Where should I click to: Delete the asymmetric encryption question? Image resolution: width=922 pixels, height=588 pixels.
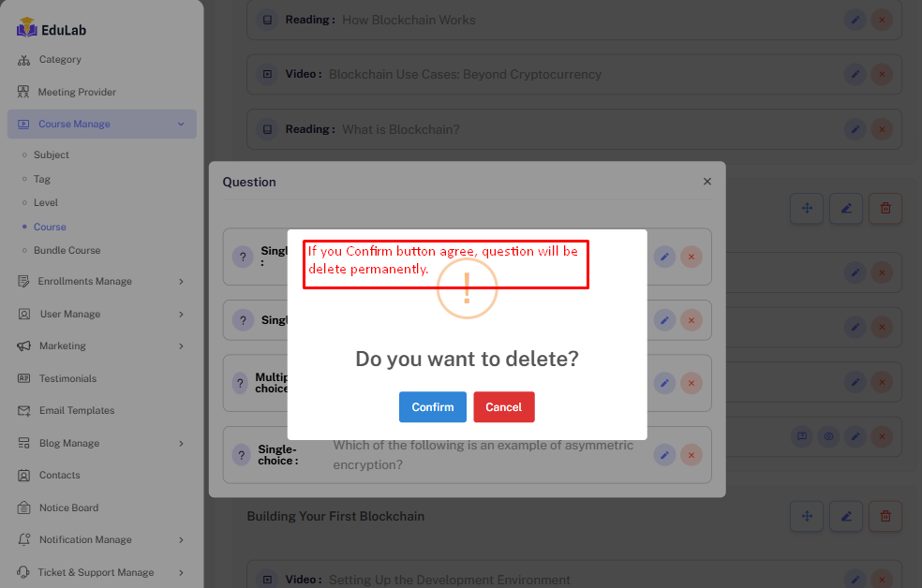click(x=691, y=455)
